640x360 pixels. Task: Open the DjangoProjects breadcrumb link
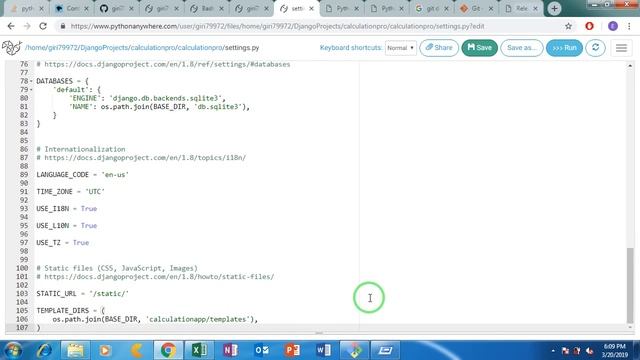(x=104, y=48)
